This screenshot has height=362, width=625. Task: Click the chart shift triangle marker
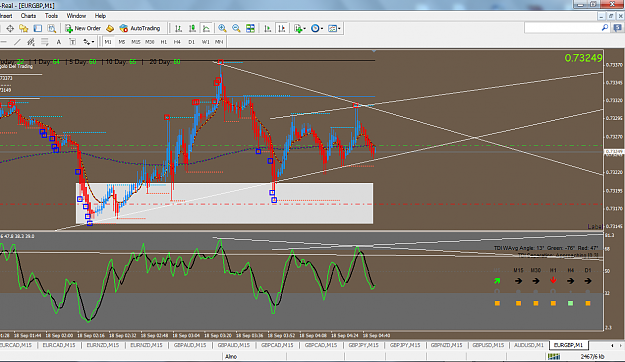click(374, 51)
